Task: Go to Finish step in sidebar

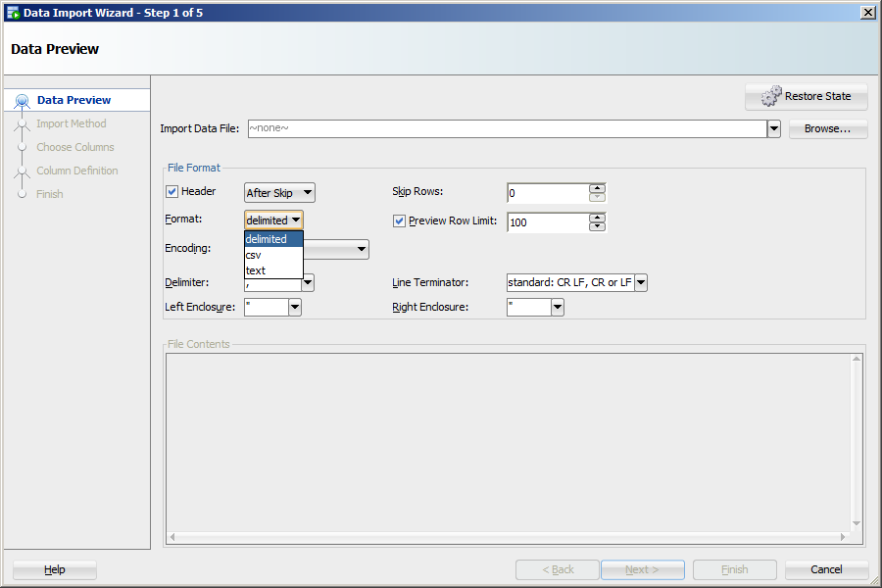Action: pyautogui.click(x=50, y=194)
